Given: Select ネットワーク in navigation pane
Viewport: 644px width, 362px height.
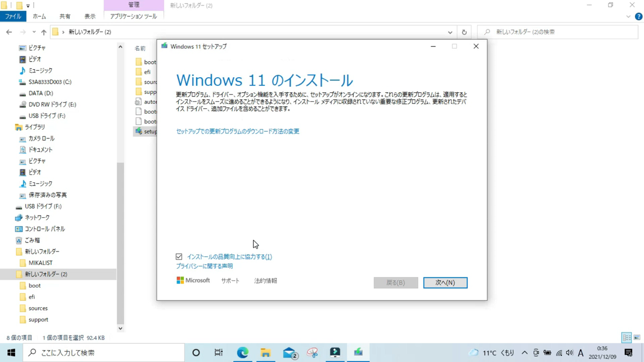Looking at the screenshot, I should pos(37,217).
